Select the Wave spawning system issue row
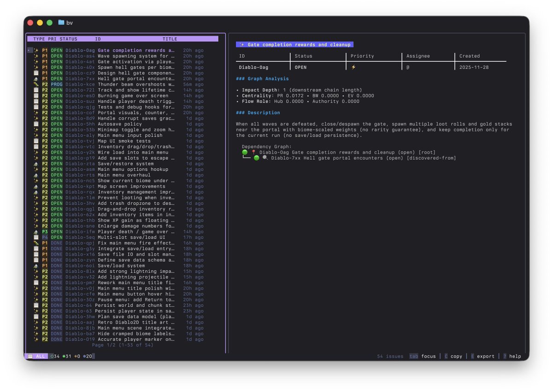The height and width of the screenshot is (392, 553). [x=122, y=56]
